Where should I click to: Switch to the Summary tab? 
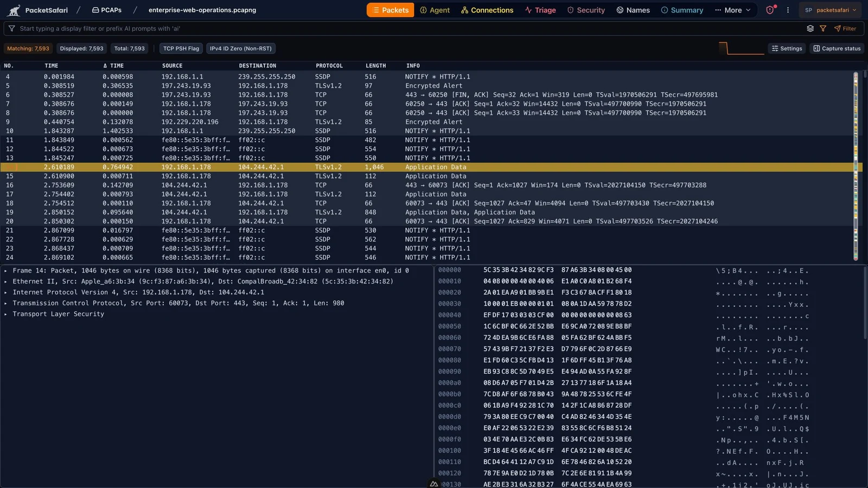(x=682, y=10)
